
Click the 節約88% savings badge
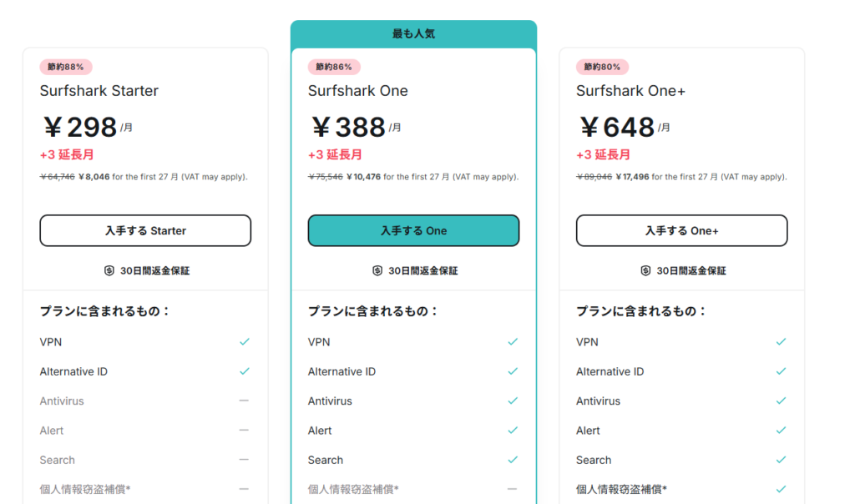coord(66,67)
